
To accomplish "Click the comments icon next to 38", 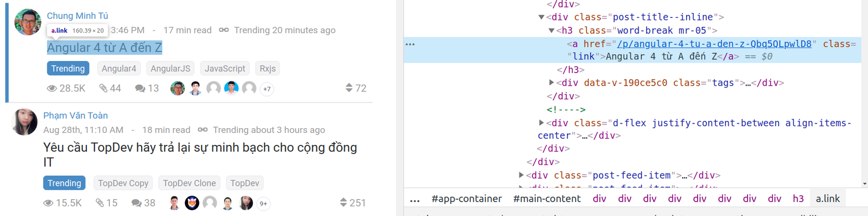I will [x=136, y=203].
